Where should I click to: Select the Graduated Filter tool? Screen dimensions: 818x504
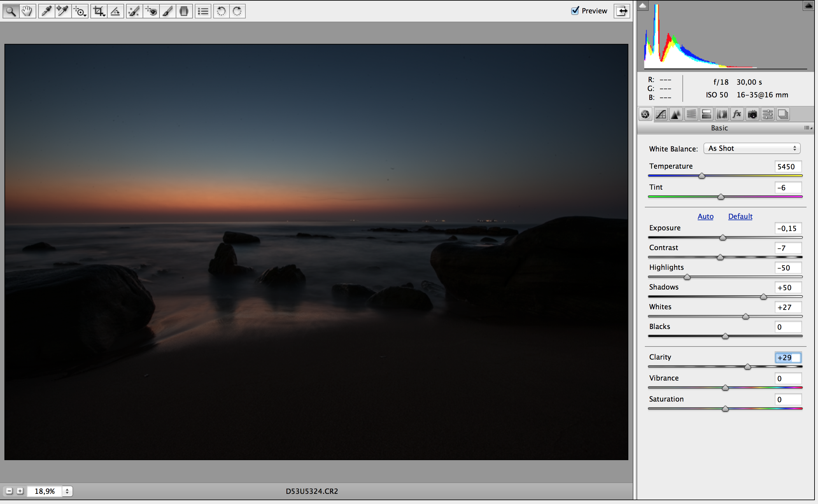pos(184,11)
